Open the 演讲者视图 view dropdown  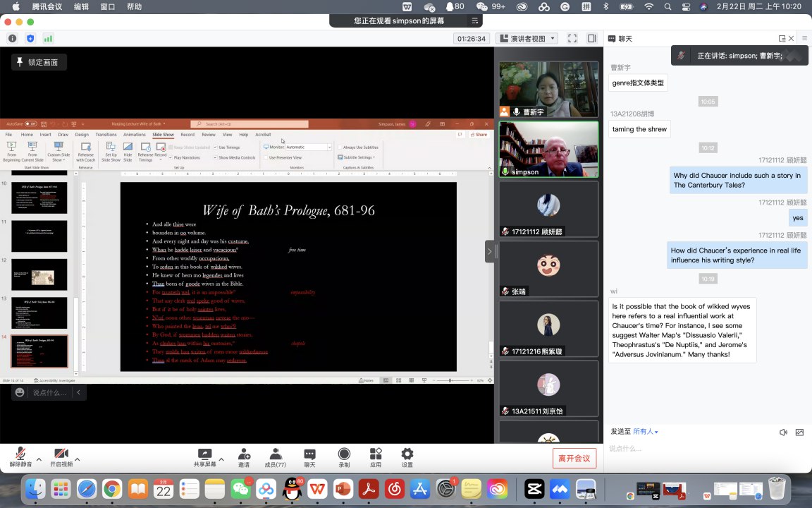click(x=528, y=38)
